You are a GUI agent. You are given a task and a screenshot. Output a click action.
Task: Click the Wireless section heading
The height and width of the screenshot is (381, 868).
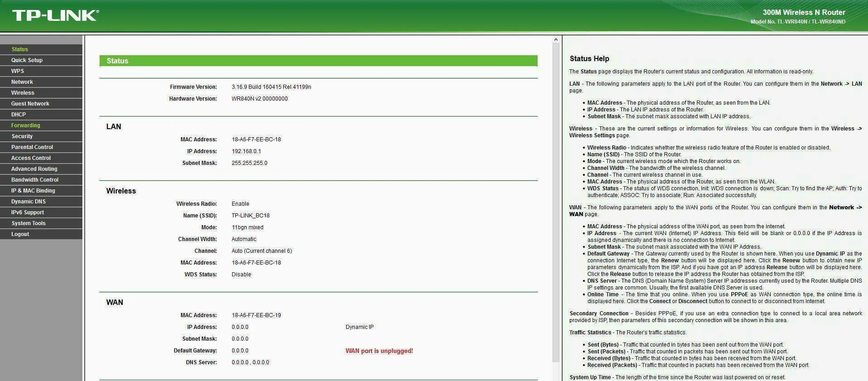pyautogui.click(x=121, y=191)
